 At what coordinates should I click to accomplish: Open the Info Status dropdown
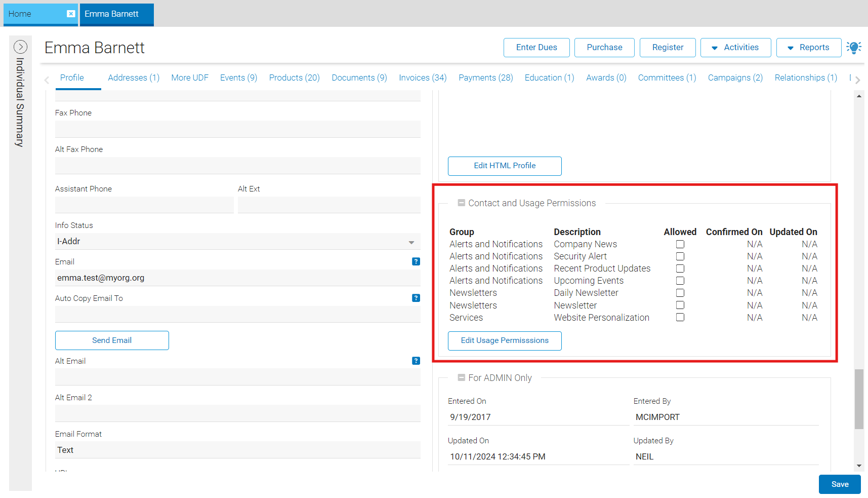point(237,242)
